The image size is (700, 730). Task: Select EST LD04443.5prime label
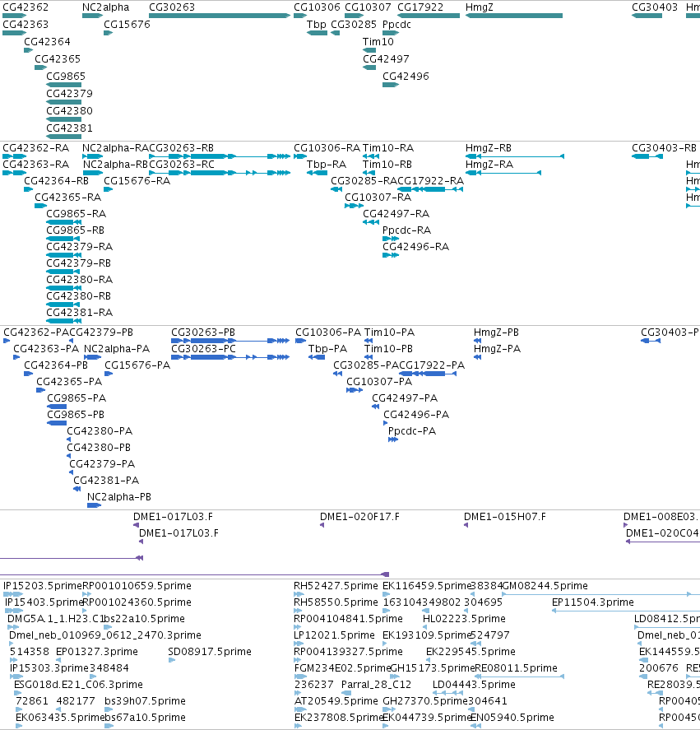coord(474,685)
